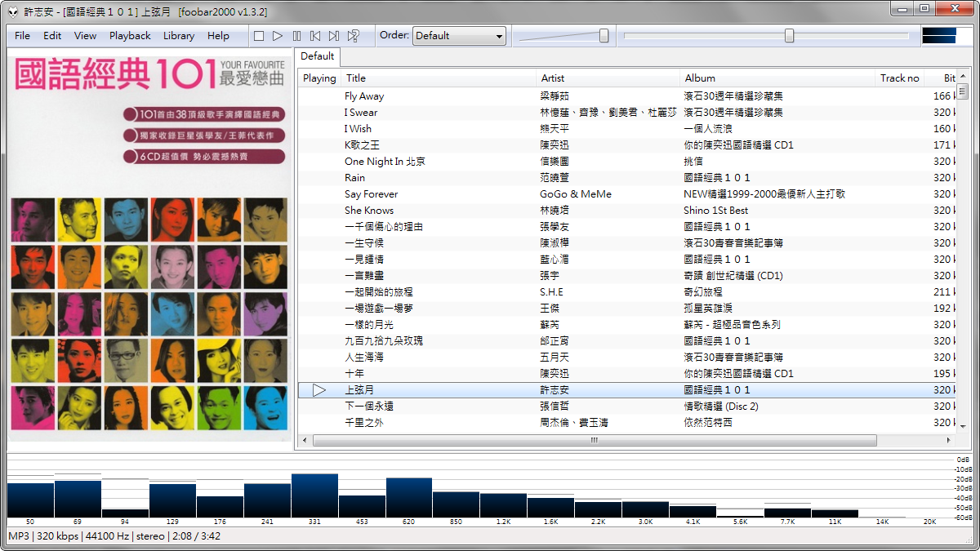Sort tracks by the Artist column header
This screenshot has height=551, width=980.
552,78
